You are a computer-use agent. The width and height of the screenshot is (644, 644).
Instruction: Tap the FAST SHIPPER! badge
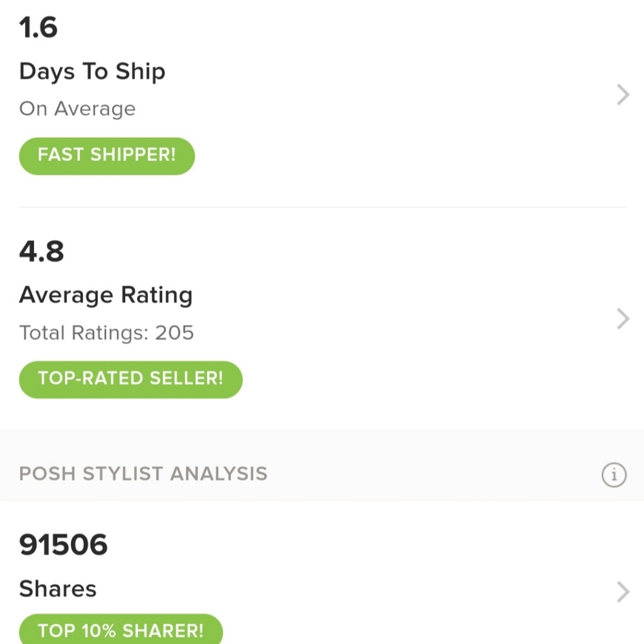[107, 156]
